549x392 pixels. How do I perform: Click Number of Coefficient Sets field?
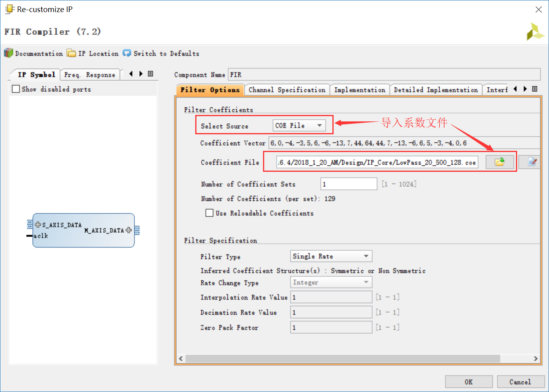[349, 184]
